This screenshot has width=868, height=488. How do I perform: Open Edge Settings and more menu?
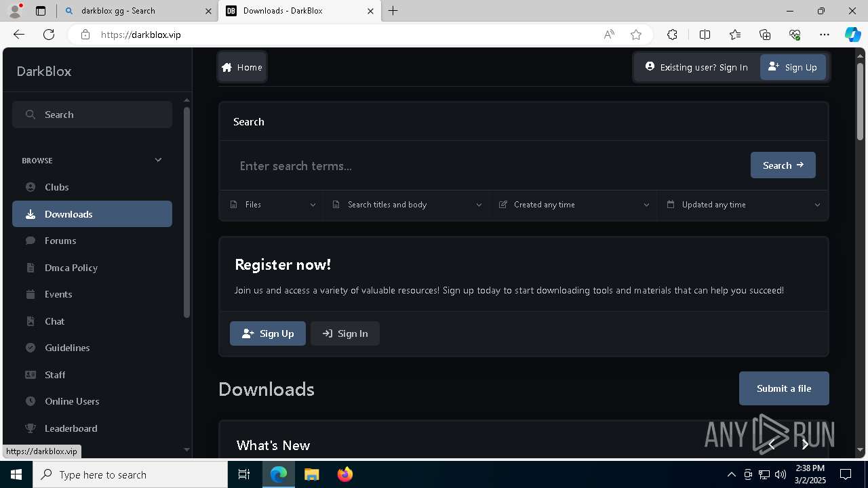coord(825,35)
